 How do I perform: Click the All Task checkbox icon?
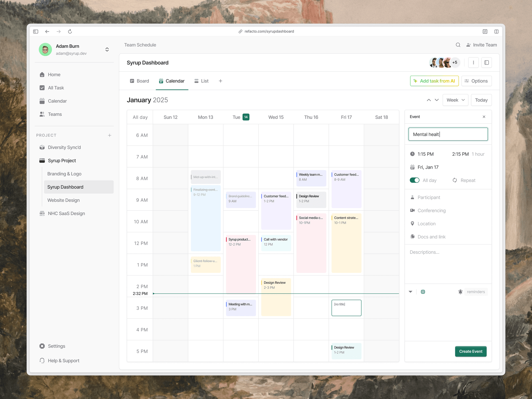[x=42, y=88]
